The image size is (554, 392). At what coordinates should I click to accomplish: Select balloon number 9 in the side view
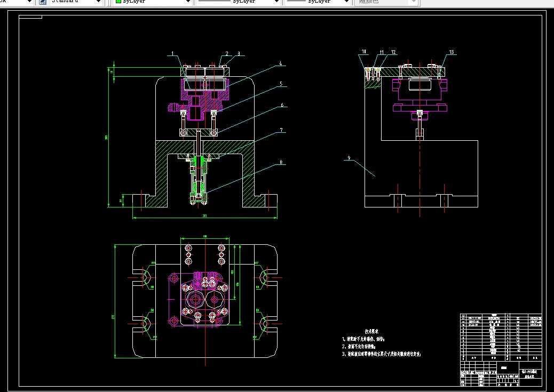[x=349, y=158]
